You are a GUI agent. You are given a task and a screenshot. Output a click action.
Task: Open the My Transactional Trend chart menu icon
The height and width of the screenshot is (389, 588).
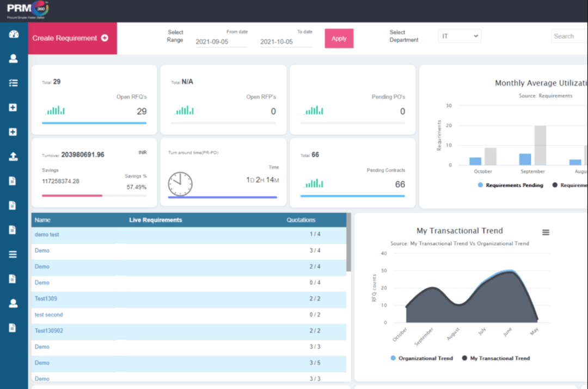546,232
